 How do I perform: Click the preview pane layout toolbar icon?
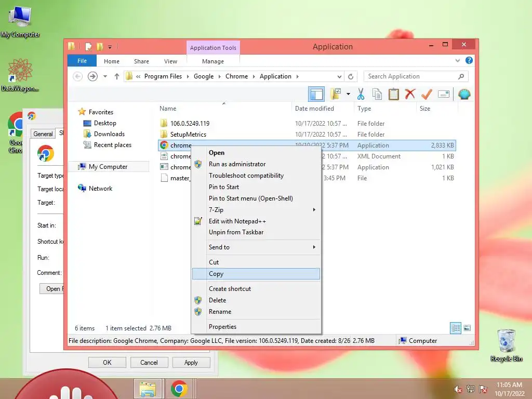(x=316, y=94)
